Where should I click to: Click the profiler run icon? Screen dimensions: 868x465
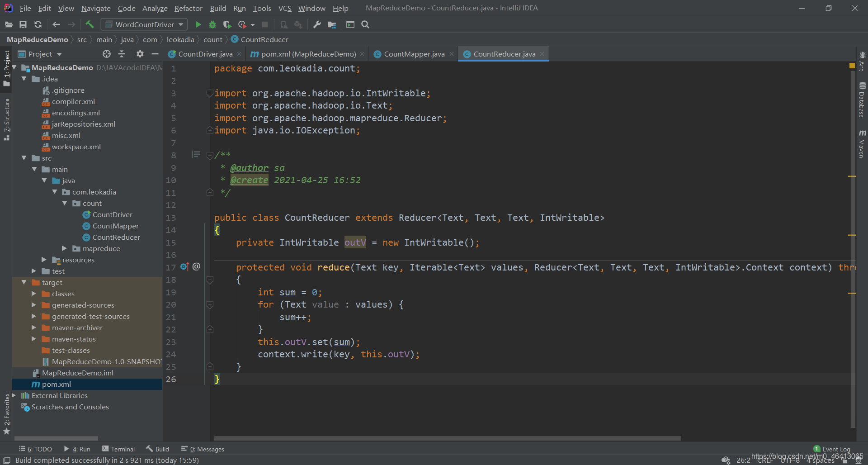pos(242,24)
